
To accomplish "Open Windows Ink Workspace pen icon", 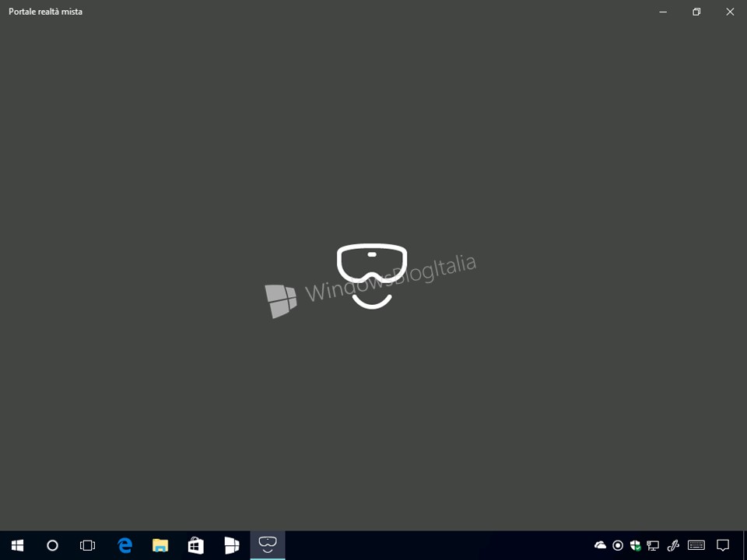I will pos(672,545).
